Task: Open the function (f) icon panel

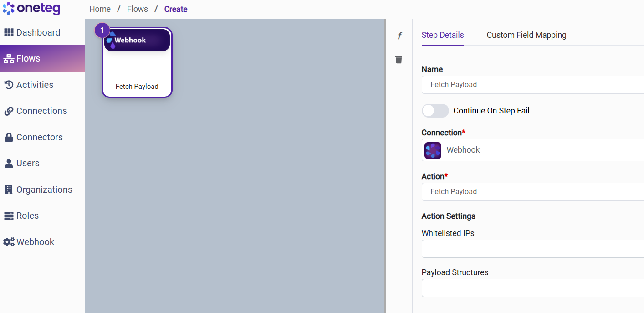Action: pyautogui.click(x=399, y=36)
